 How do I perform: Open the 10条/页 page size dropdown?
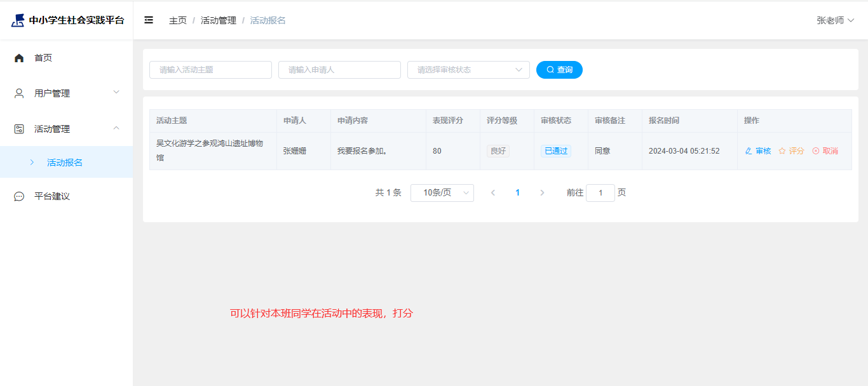tap(442, 193)
